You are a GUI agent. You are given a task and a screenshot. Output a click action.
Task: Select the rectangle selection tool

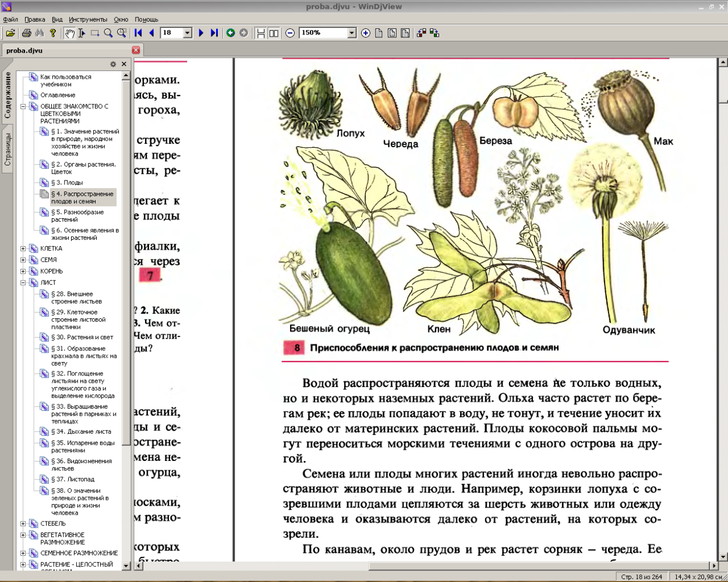[x=95, y=33]
